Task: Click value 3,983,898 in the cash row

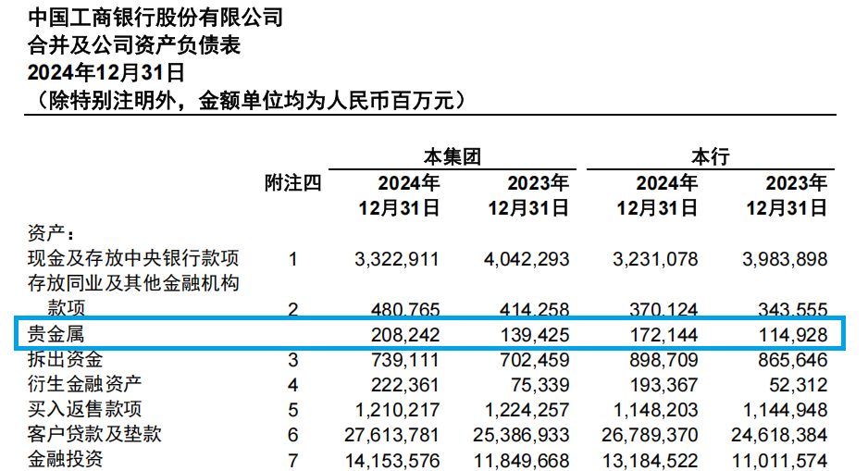Action: click(785, 259)
